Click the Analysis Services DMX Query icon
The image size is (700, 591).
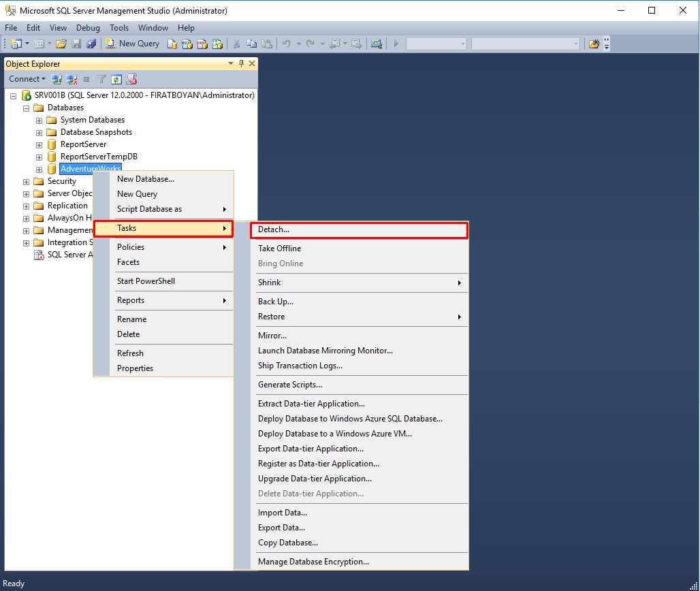(202, 44)
